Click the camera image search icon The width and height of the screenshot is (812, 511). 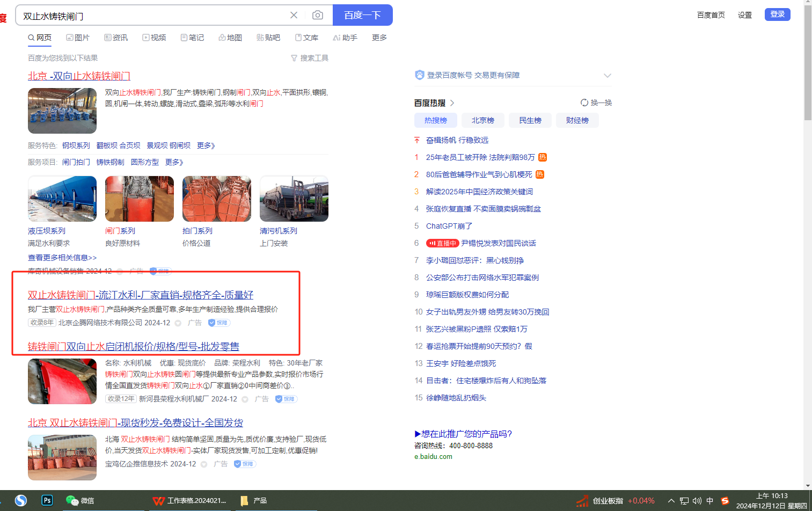pyautogui.click(x=318, y=15)
